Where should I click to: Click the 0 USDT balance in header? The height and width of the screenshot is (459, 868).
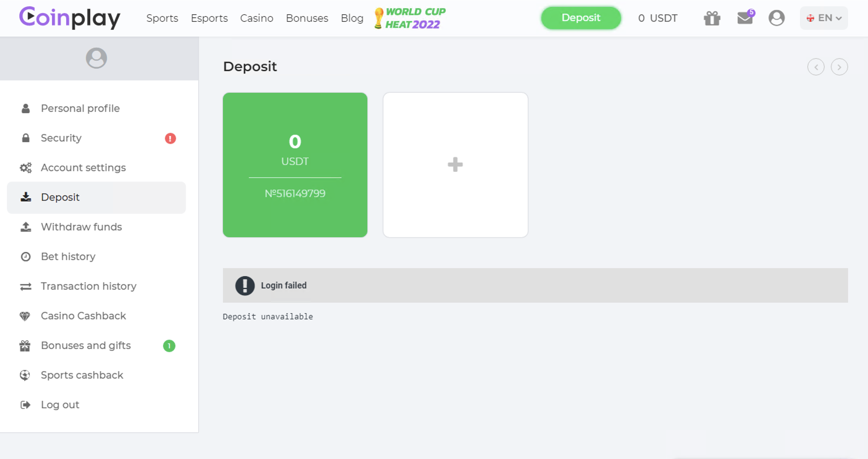[x=657, y=18]
